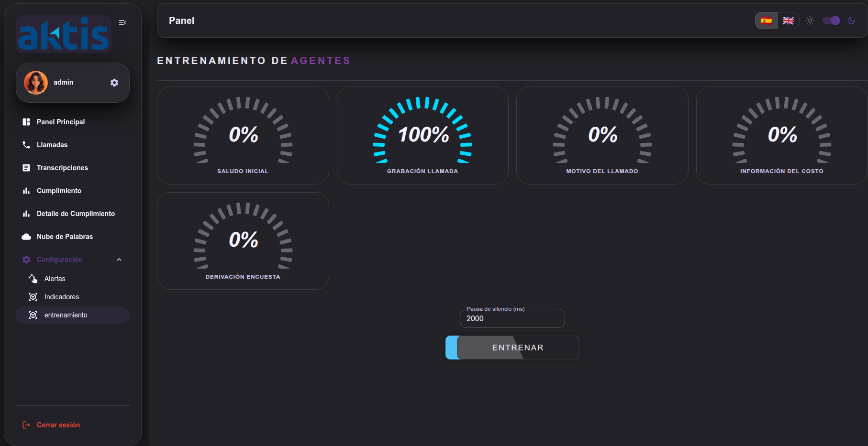This screenshot has height=446, width=868.
Task: Switch language to Spanish flag
Action: pos(766,21)
